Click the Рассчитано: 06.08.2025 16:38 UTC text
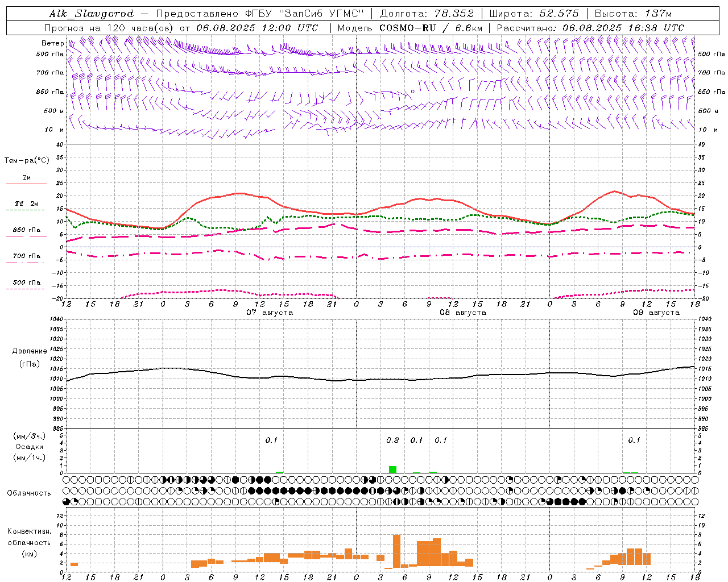This screenshot has height=582, width=728. click(590, 28)
